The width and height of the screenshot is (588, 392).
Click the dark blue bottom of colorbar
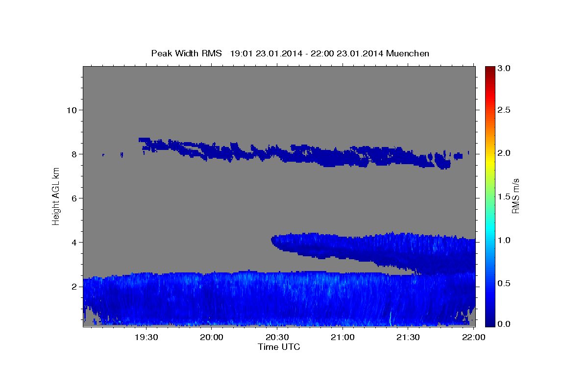pos(490,322)
